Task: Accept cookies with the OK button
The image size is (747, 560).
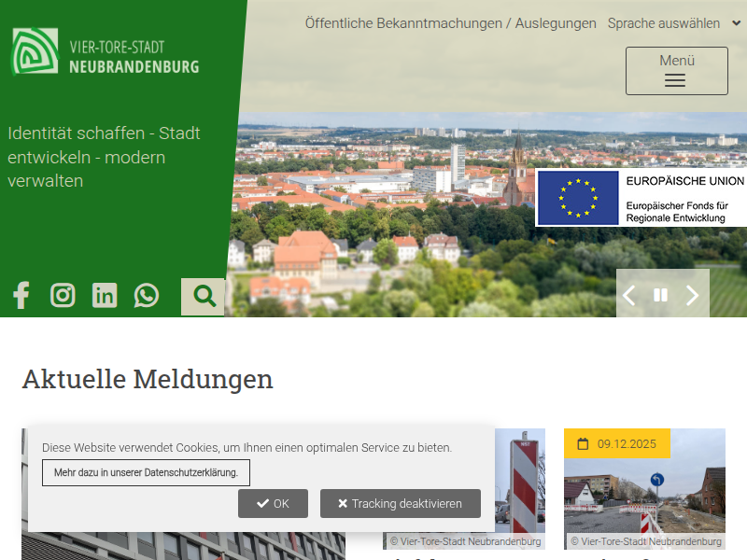Action: point(273,503)
